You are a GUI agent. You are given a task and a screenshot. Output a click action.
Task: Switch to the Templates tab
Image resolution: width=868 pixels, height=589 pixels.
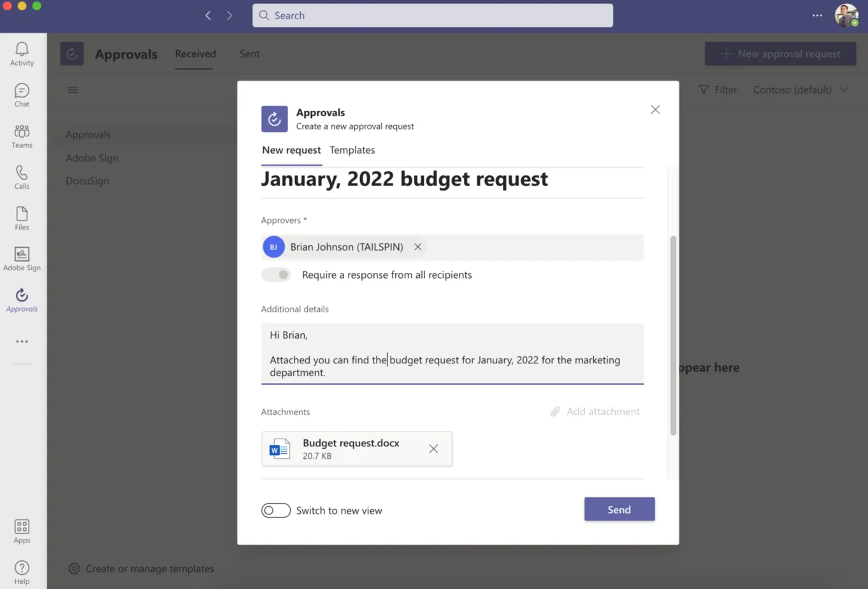pyautogui.click(x=352, y=150)
